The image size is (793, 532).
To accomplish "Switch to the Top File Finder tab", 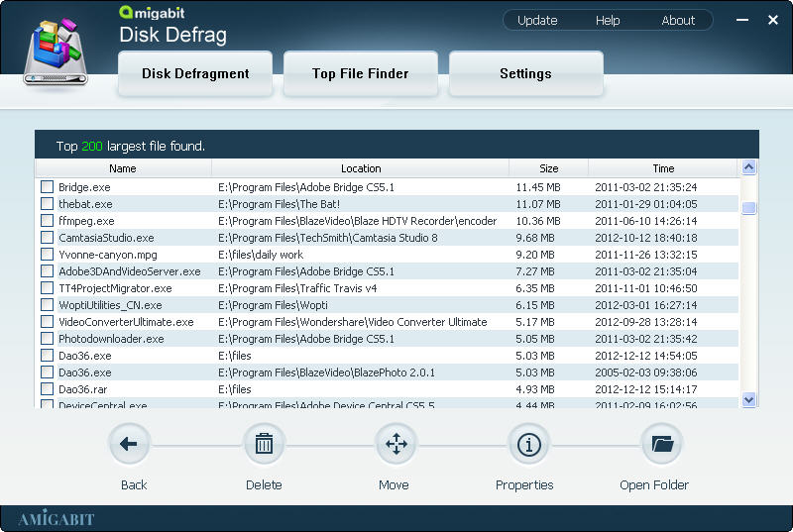I will [360, 73].
